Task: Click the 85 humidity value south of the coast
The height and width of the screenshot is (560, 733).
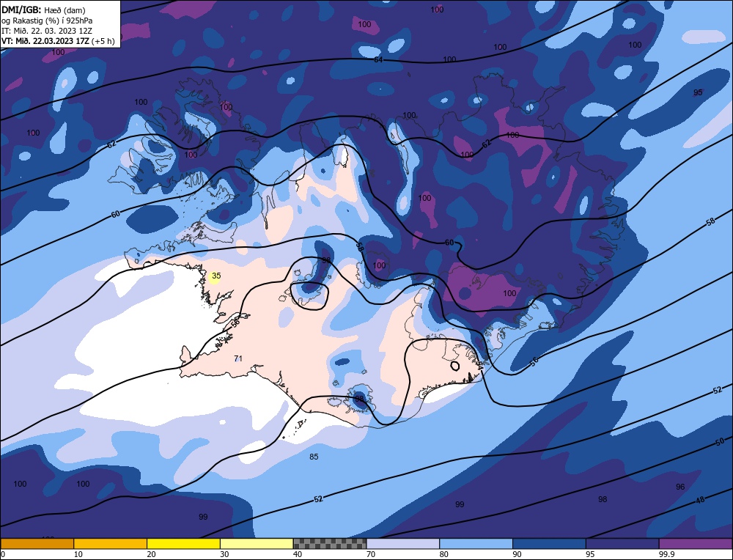Action: click(x=314, y=457)
